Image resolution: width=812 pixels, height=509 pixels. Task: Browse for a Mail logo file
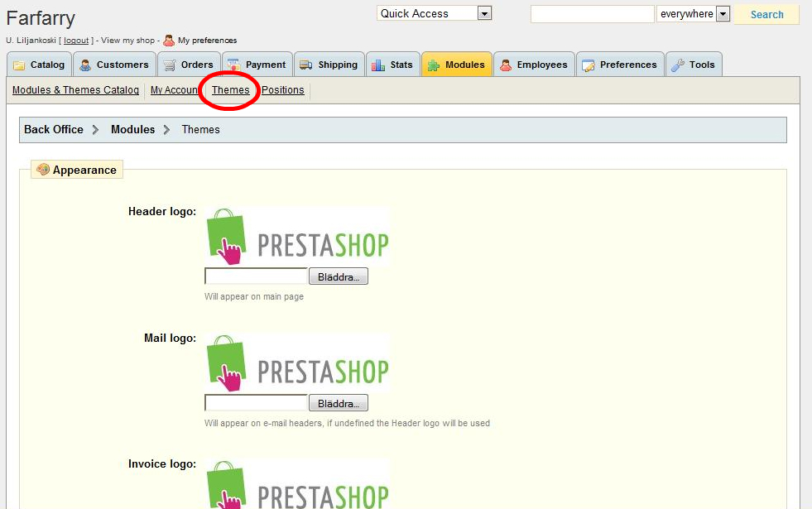(339, 403)
